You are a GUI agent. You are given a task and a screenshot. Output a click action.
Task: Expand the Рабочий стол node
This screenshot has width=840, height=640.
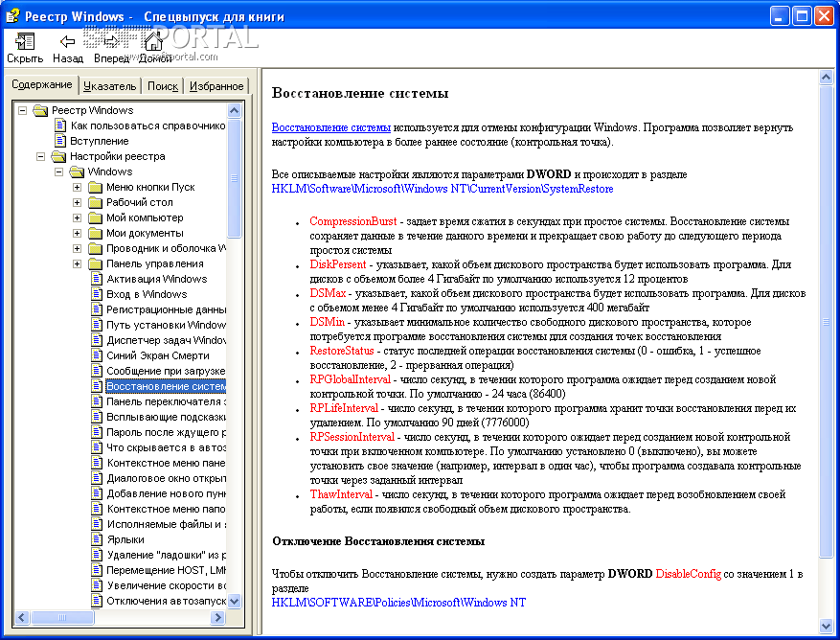[x=78, y=202]
